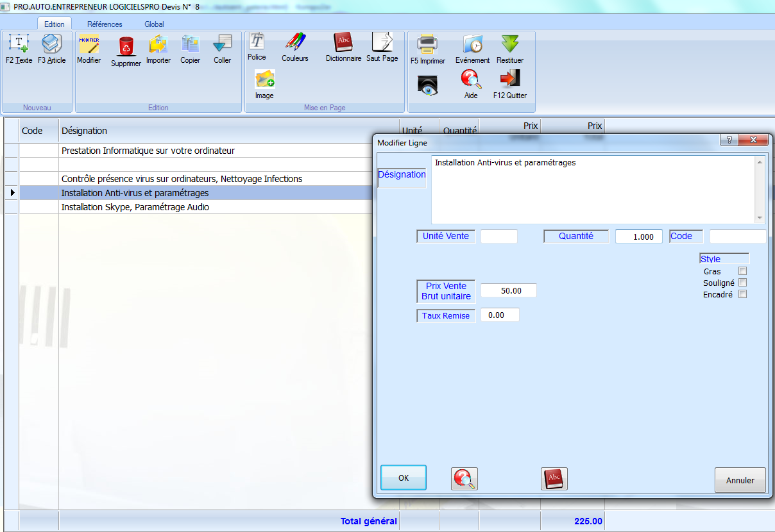
Task: Click the F5 Imprimer printer icon
Action: click(x=427, y=45)
